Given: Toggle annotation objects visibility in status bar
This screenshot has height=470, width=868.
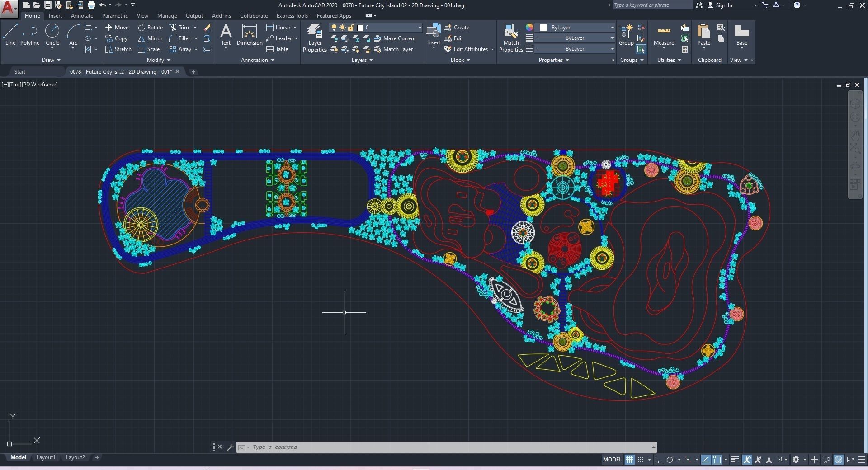Looking at the screenshot, I should coord(747,460).
